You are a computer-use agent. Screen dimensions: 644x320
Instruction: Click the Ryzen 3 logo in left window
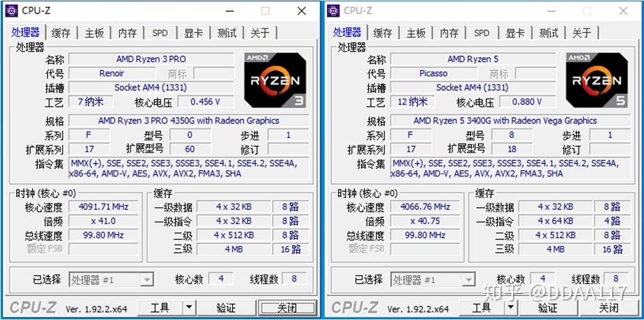click(x=275, y=80)
